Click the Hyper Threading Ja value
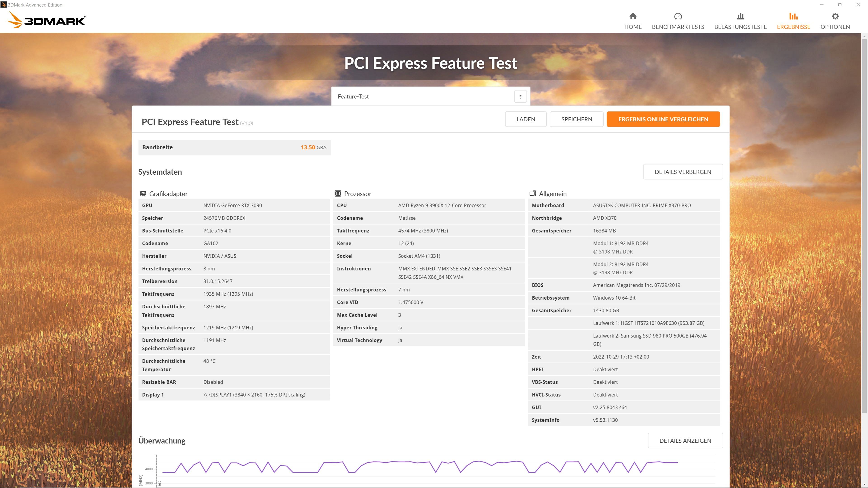 click(x=400, y=328)
